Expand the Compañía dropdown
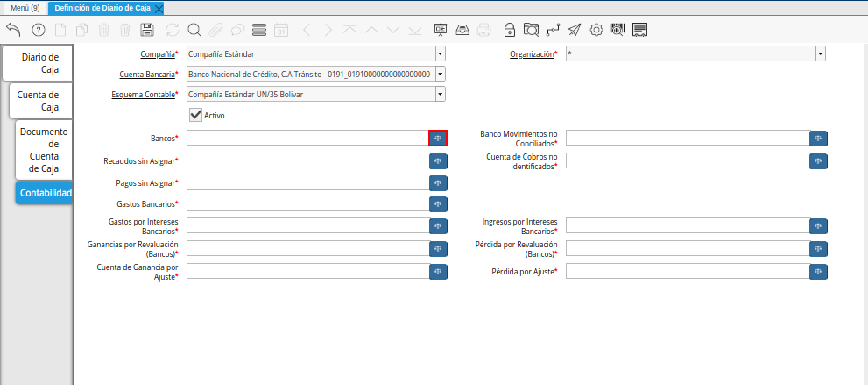The image size is (868, 385). [x=440, y=53]
